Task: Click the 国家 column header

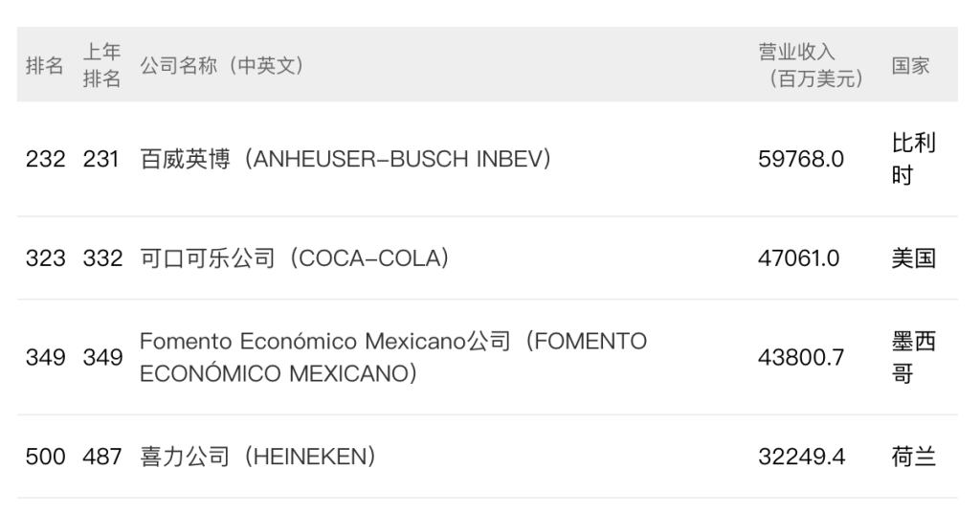Action: click(911, 65)
